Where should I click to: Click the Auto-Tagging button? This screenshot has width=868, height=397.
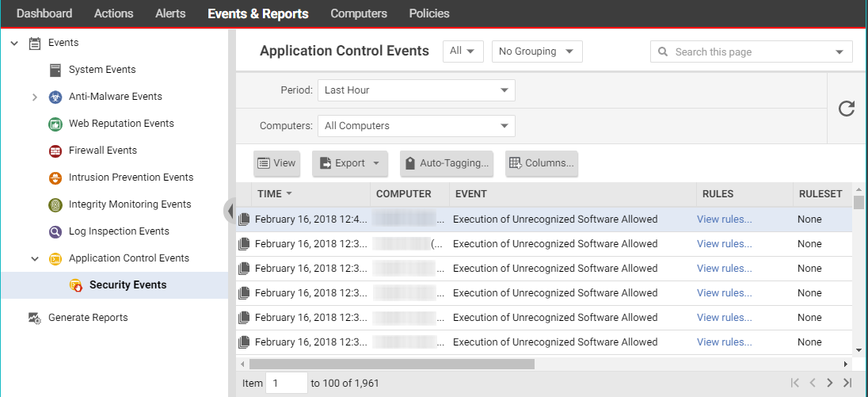pyautogui.click(x=446, y=163)
